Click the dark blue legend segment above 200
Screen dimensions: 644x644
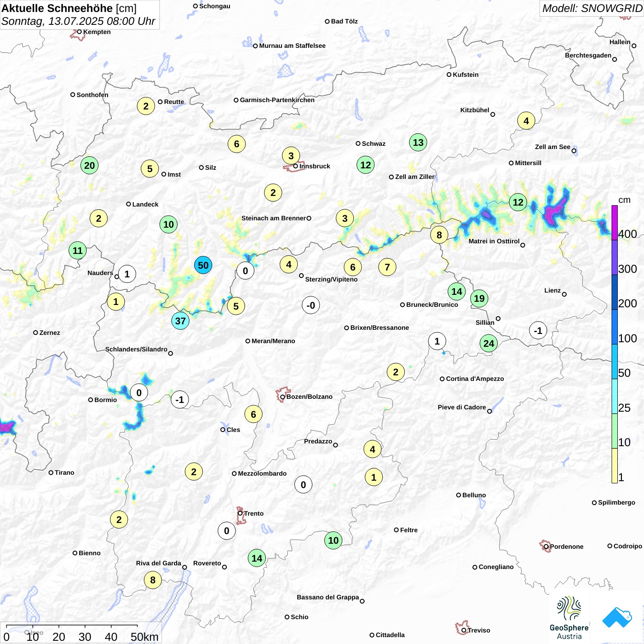(615, 292)
